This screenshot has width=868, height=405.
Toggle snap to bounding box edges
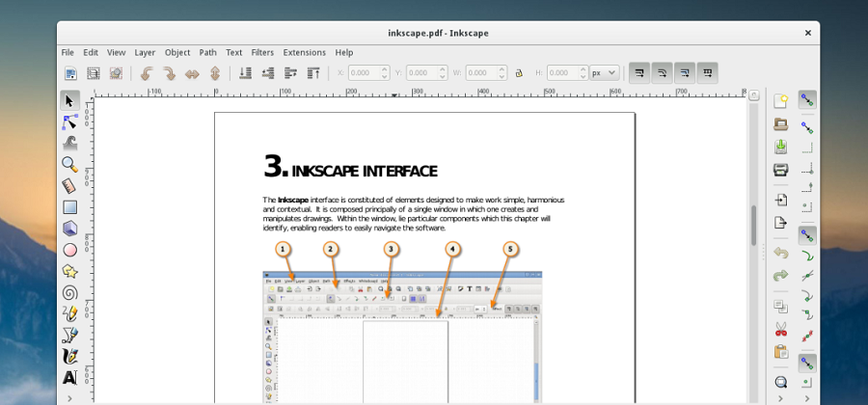point(807,148)
